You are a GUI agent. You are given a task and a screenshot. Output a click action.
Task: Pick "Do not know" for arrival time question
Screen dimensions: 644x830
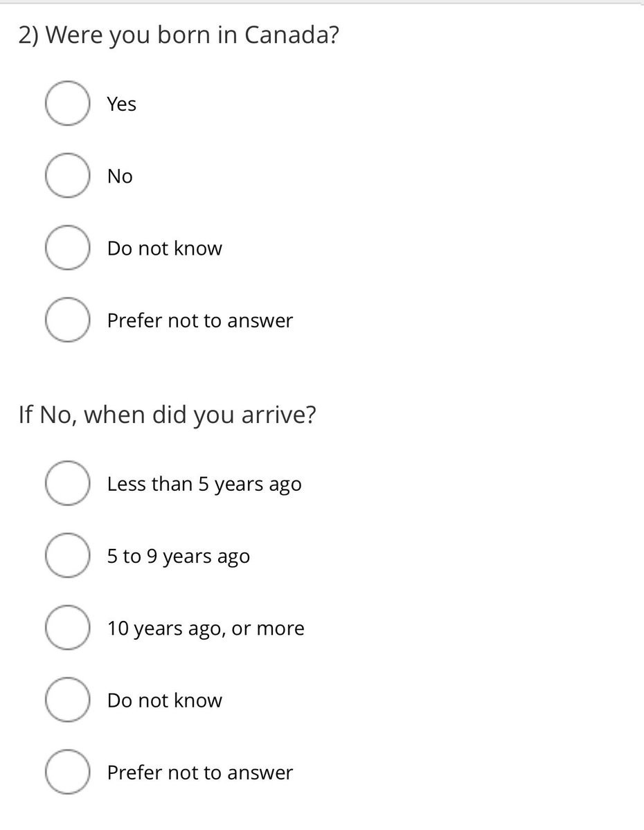pyautogui.click(x=67, y=700)
